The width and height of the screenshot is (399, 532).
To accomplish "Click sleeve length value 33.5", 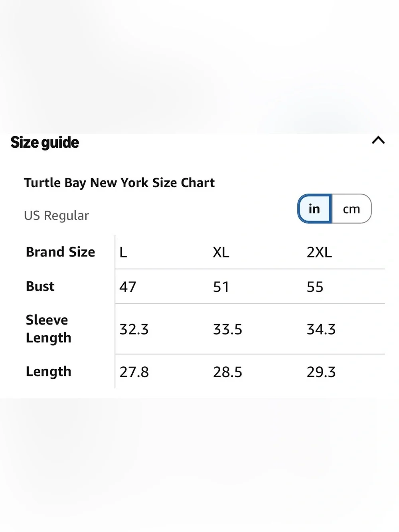I will click(x=227, y=329).
